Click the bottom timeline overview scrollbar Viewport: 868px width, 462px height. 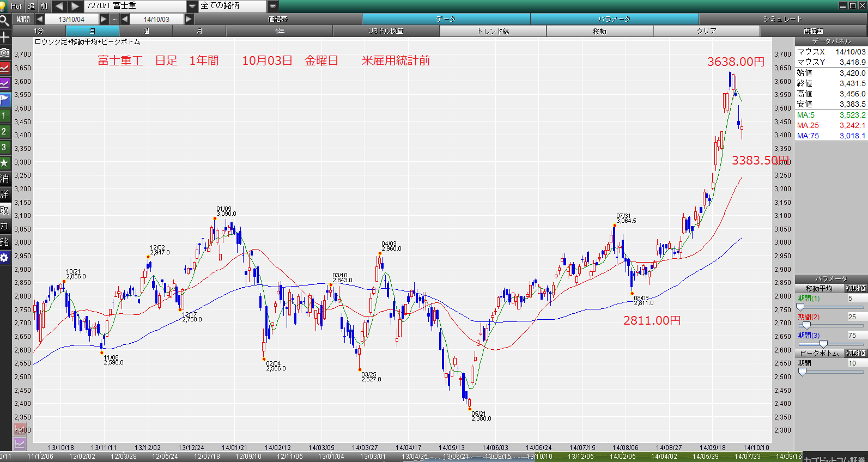(x=400, y=457)
